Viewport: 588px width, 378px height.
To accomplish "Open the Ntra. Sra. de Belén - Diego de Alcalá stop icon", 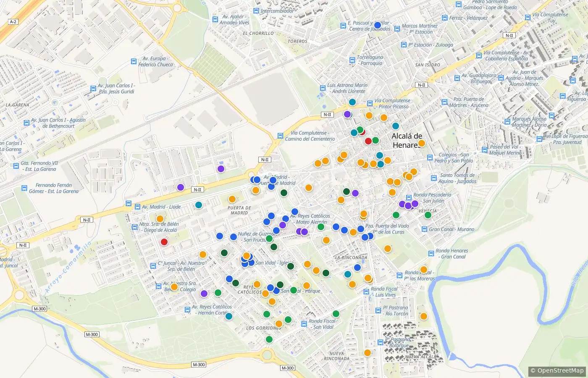I will click(134, 227).
